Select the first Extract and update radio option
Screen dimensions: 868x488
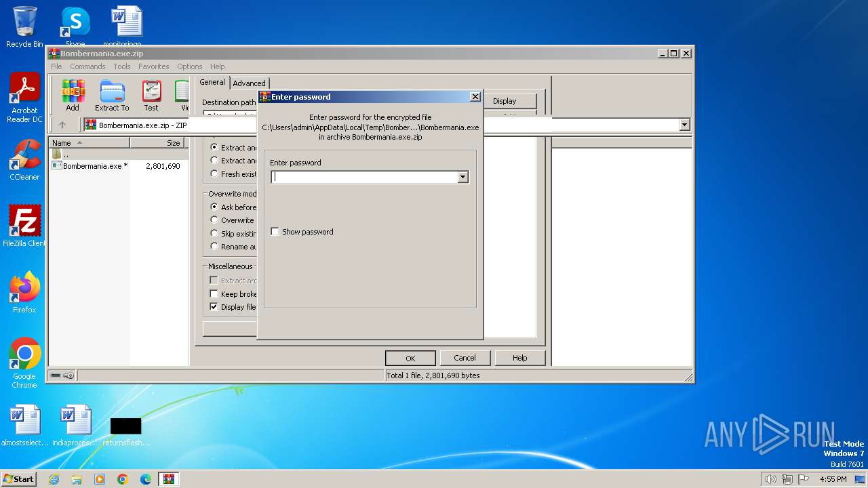(x=214, y=147)
